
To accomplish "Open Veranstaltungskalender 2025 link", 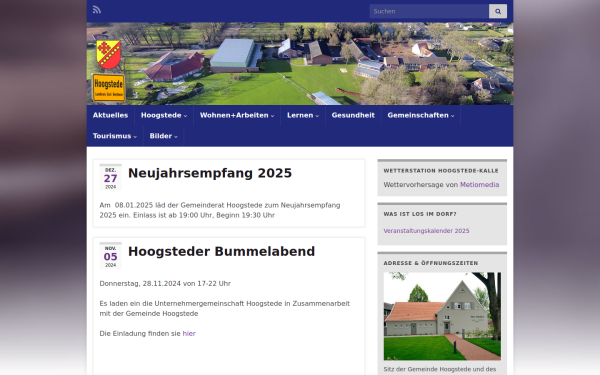I will coord(426,231).
